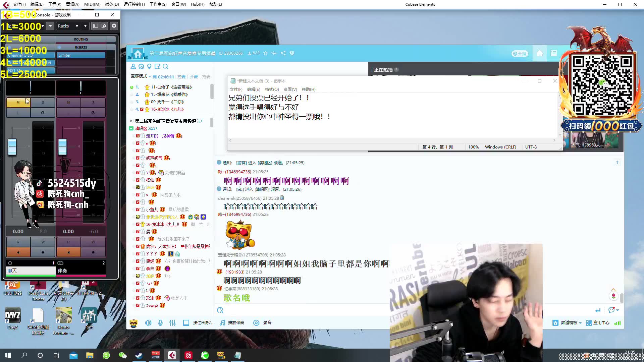The height and width of the screenshot is (362, 644).
Task: Click Notepad horizontal scrollbar
Action: pos(391,140)
